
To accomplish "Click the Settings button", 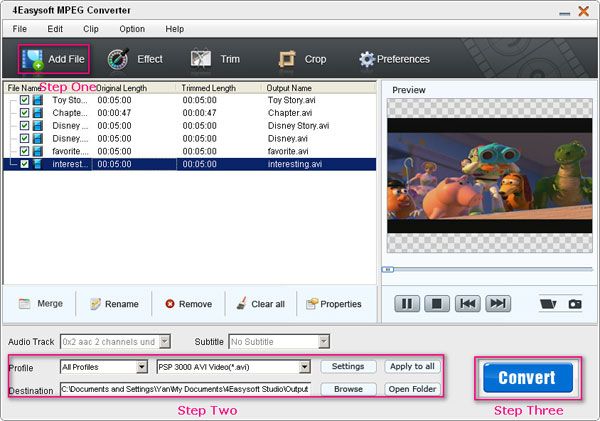I will coord(348,367).
